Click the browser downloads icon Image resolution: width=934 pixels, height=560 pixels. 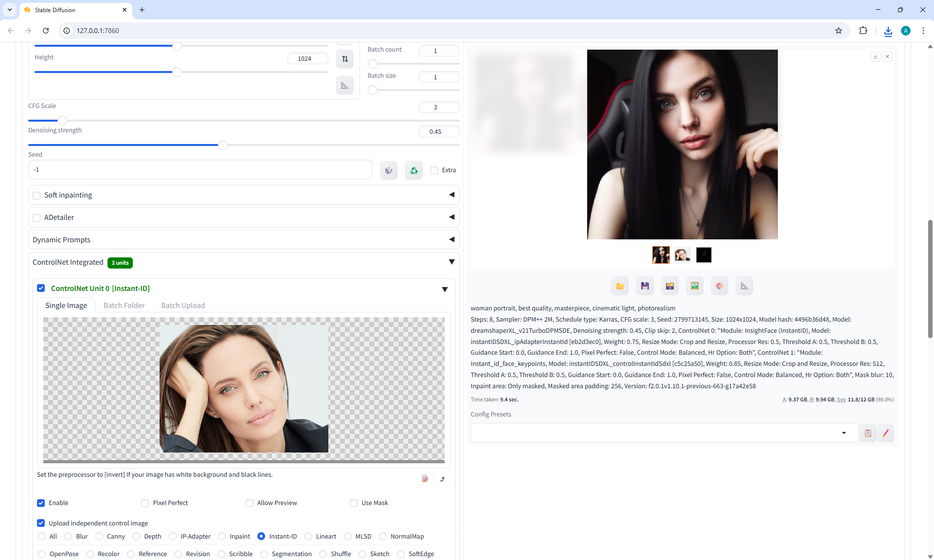tap(888, 31)
